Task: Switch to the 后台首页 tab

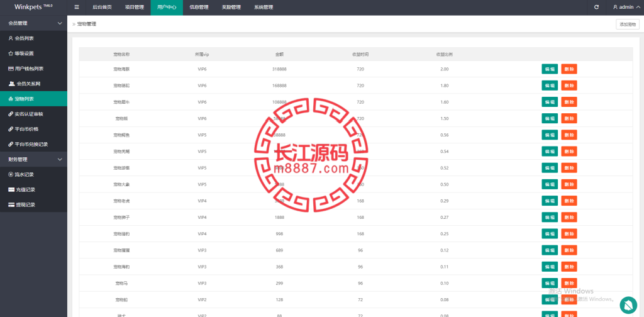Action: [103, 7]
